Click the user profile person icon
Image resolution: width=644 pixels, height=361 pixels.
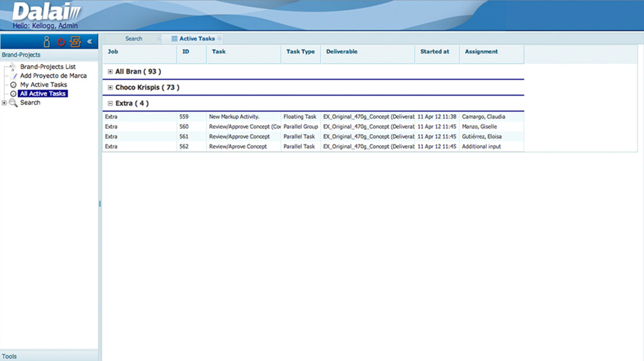pos(46,42)
